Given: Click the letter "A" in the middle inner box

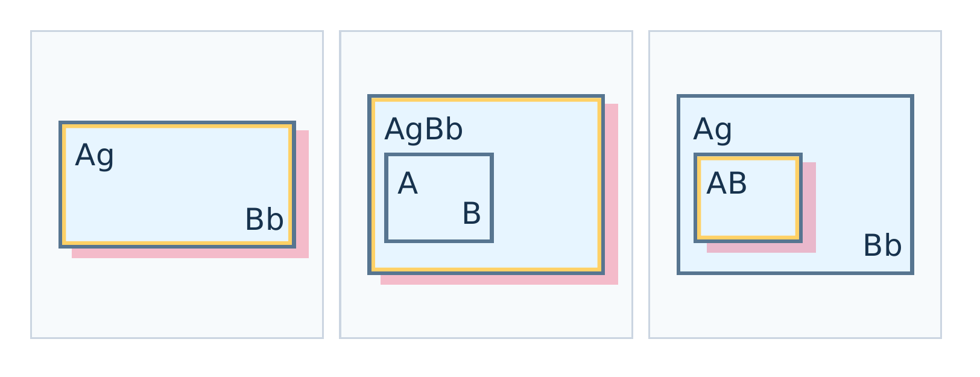Looking at the screenshot, I should pyautogui.click(x=408, y=183).
